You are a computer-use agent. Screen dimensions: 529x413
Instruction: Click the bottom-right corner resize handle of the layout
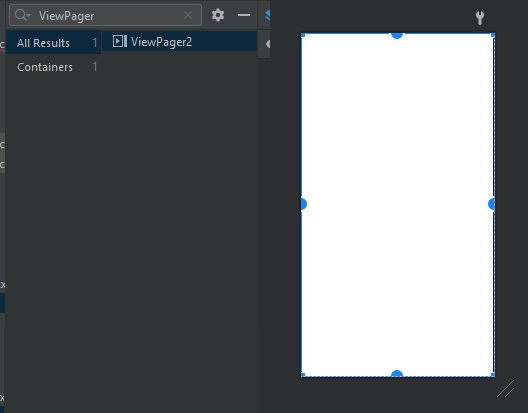coord(493,375)
